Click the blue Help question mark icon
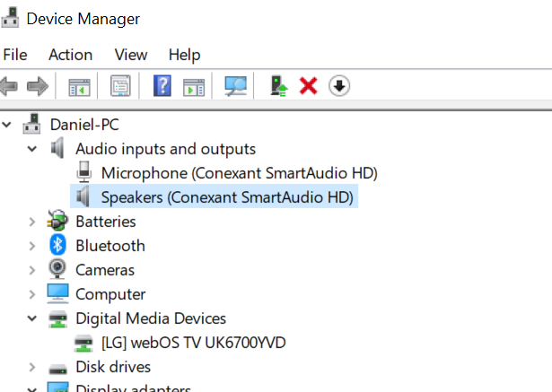552x392 pixels. pyautogui.click(x=162, y=86)
